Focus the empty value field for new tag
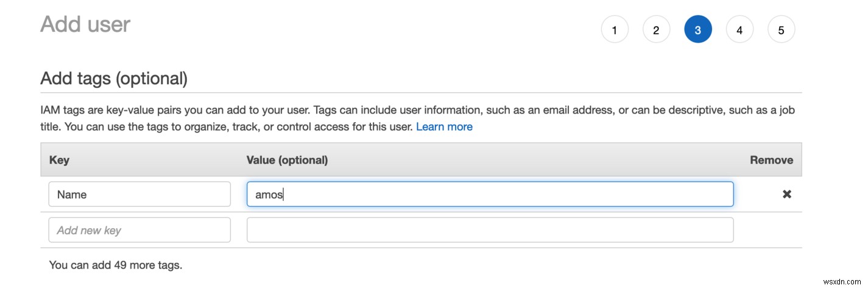This screenshot has height=288, width=868. click(490, 230)
